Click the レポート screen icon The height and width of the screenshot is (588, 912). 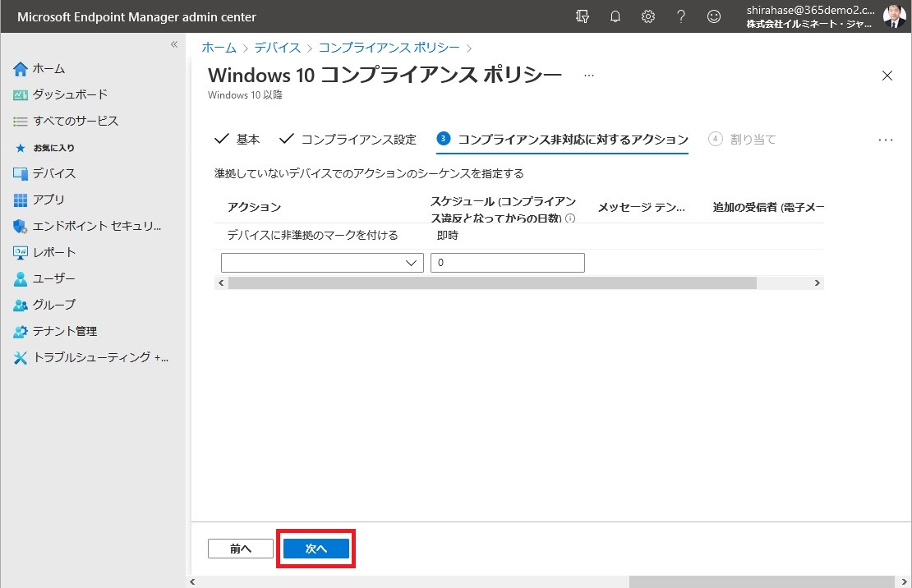[21, 252]
